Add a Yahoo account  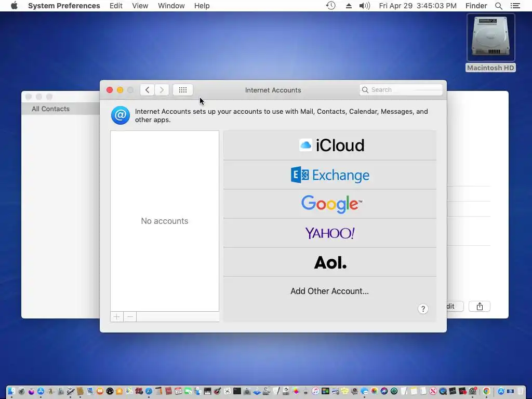pyautogui.click(x=330, y=233)
